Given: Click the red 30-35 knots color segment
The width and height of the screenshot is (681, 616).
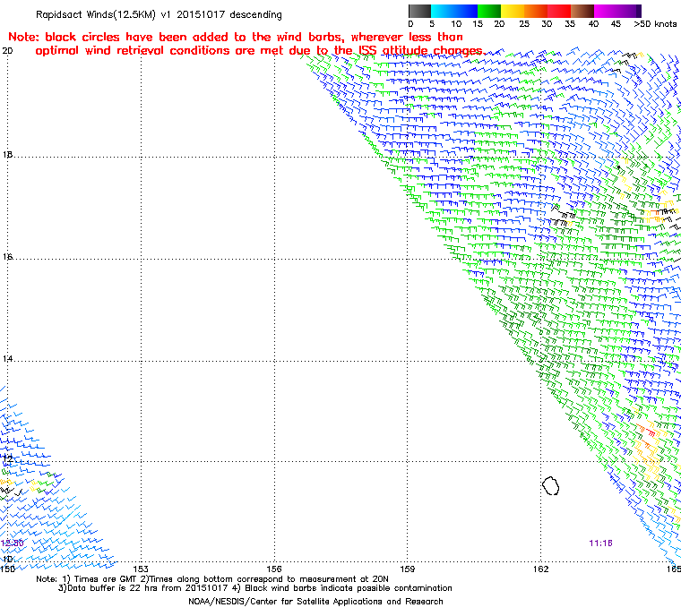Looking at the screenshot, I should 559,11.
